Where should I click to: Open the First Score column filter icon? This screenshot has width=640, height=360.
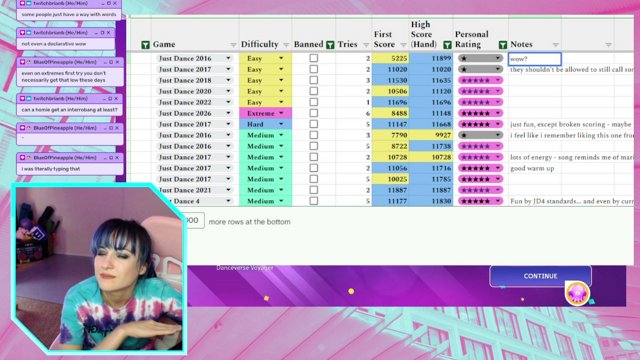pos(404,45)
